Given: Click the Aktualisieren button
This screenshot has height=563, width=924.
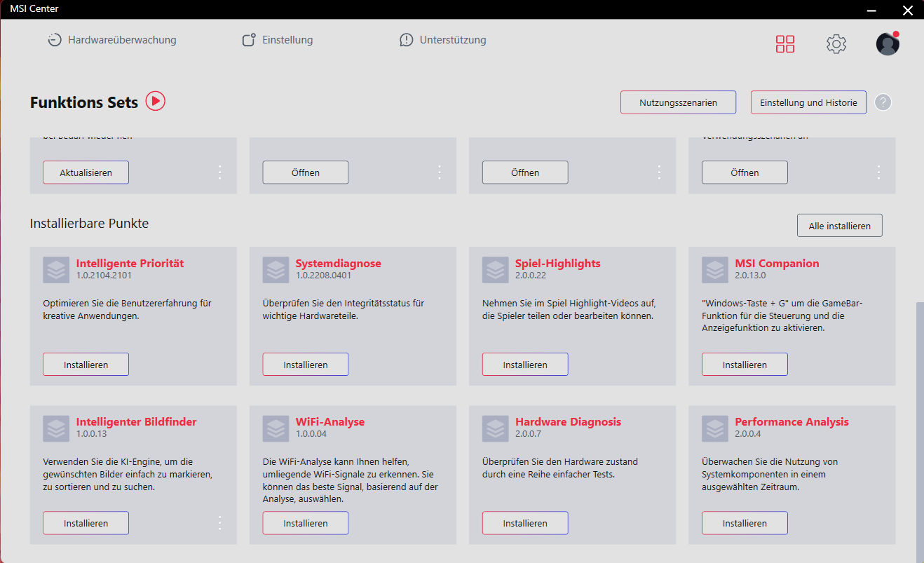Looking at the screenshot, I should click(86, 172).
